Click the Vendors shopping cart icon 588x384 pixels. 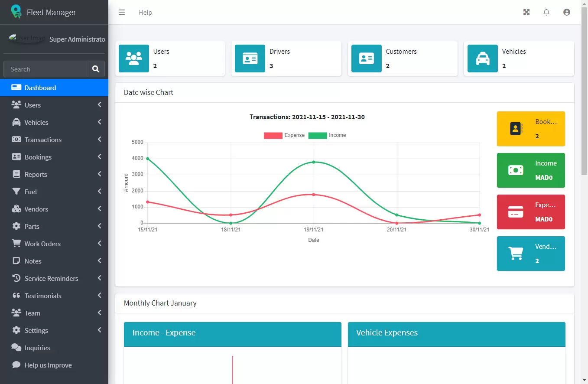pos(516,254)
